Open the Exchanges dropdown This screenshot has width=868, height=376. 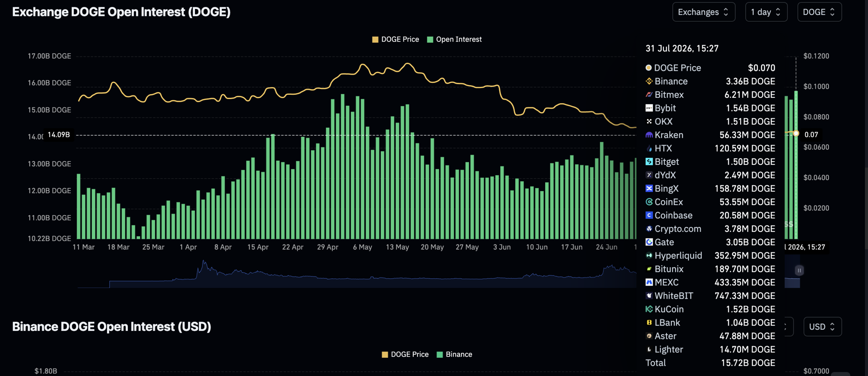click(704, 12)
